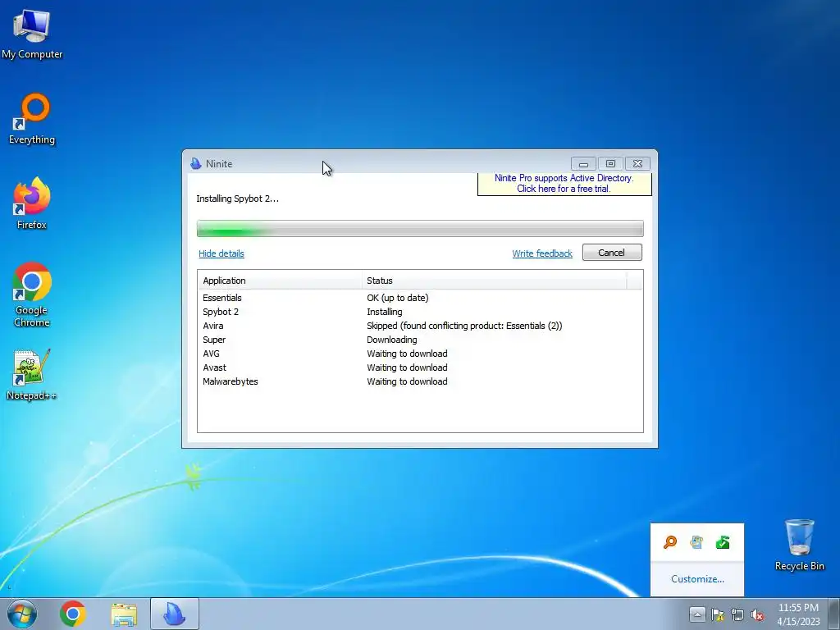Select Spybot 2 row in the list
Viewport: 840px width, 630px height.
coord(420,312)
